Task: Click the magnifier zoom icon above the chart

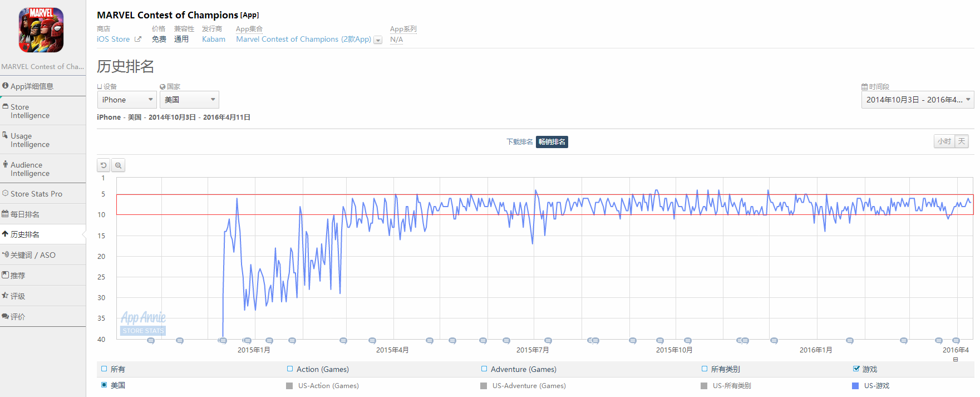Action: coord(118,165)
